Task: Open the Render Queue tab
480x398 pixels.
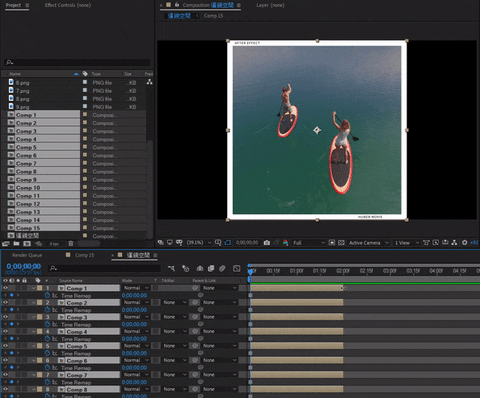Action: (x=27, y=255)
